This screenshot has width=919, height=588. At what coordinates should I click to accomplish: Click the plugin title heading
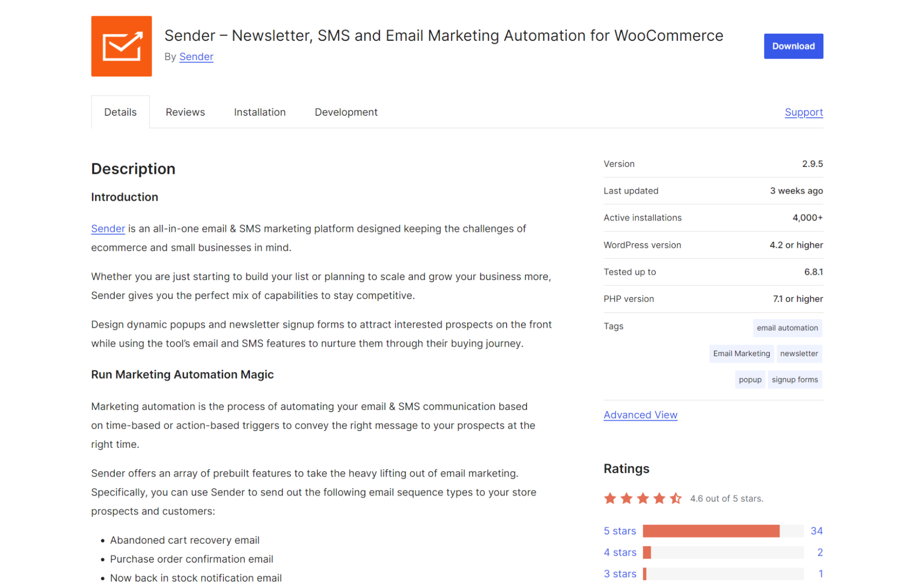[444, 35]
